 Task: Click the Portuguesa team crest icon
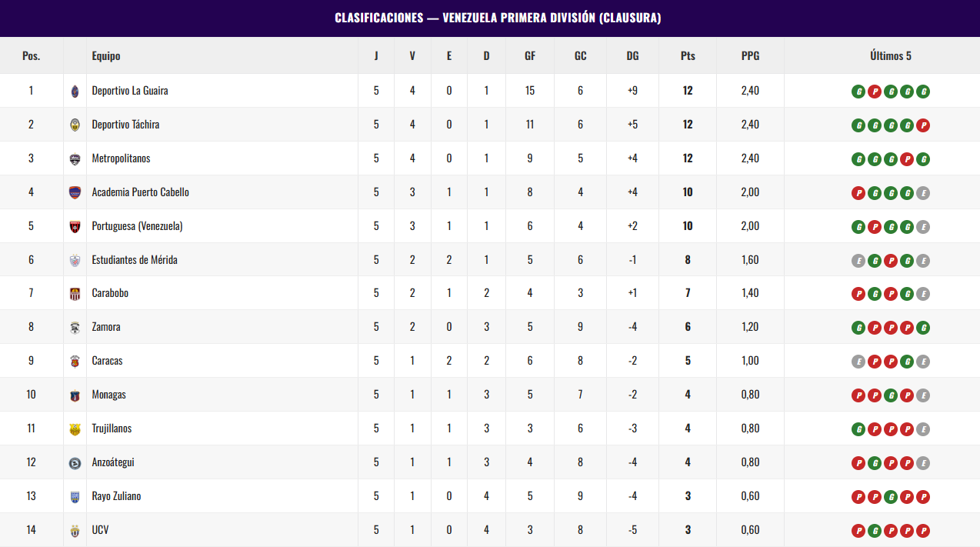pyautogui.click(x=75, y=226)
